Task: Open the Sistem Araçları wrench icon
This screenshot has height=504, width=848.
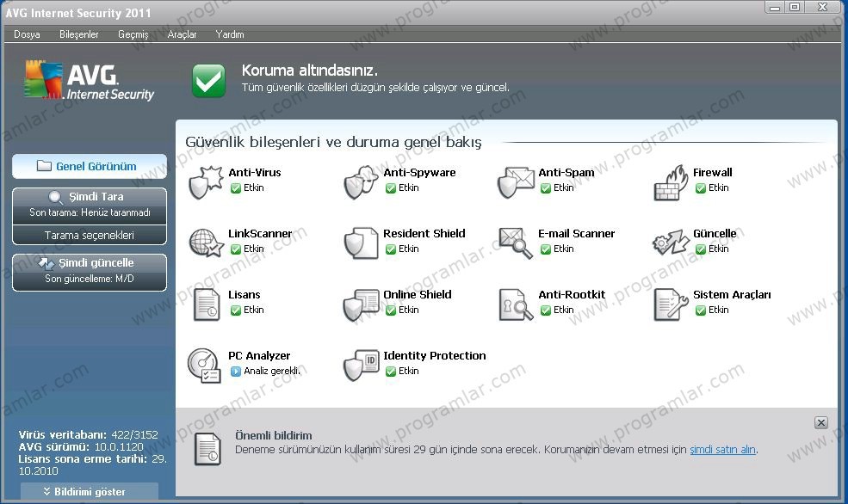Action: (671, 304)
